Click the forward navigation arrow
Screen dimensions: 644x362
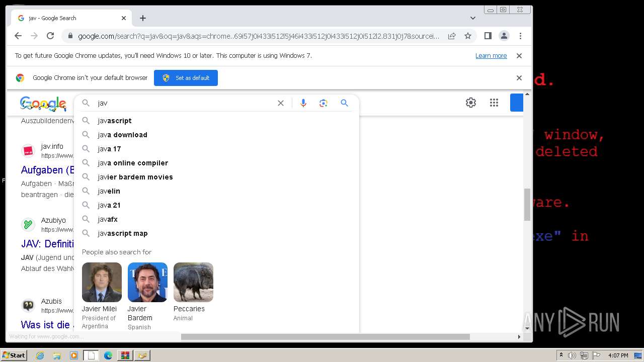click(x=34, y=36)
